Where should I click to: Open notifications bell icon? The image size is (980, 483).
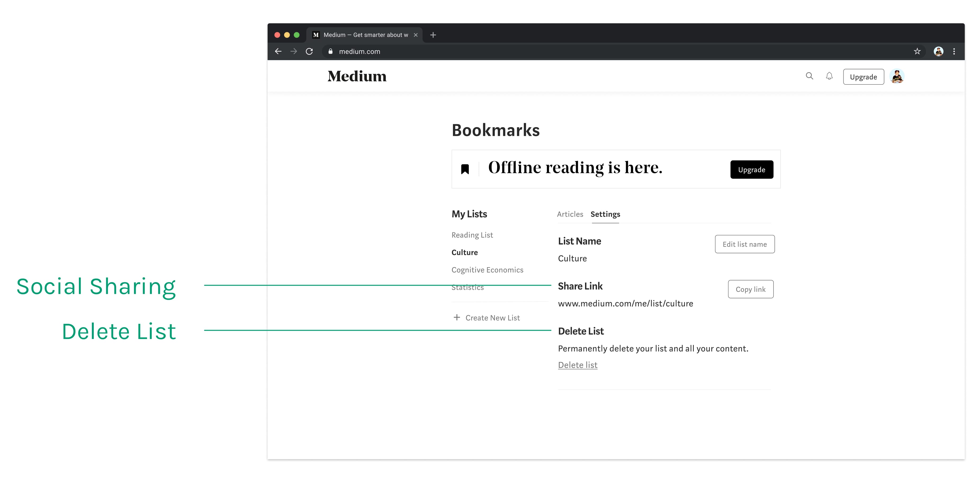829,76
